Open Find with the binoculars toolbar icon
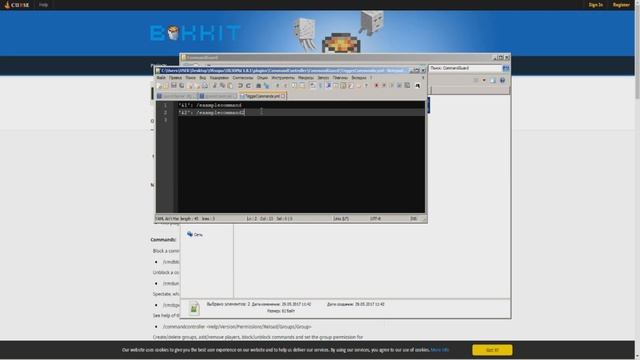The image size is (640, 360). 258,86
